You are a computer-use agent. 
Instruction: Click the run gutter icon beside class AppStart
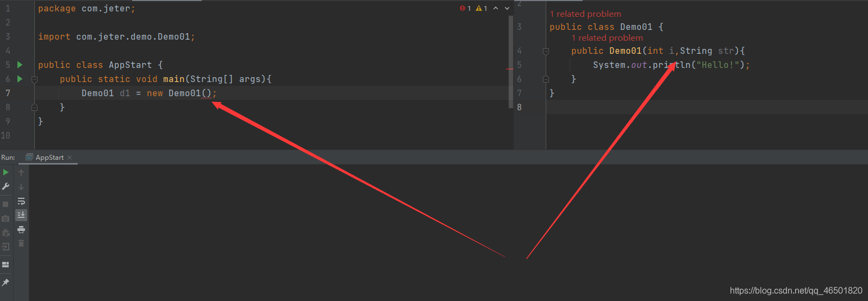click(x=20, y=65)
